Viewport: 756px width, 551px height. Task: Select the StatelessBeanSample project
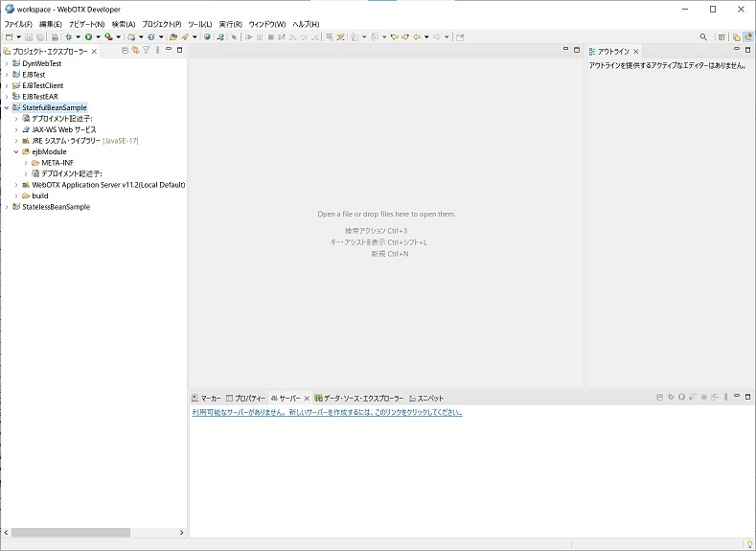[x=56, y=207]
